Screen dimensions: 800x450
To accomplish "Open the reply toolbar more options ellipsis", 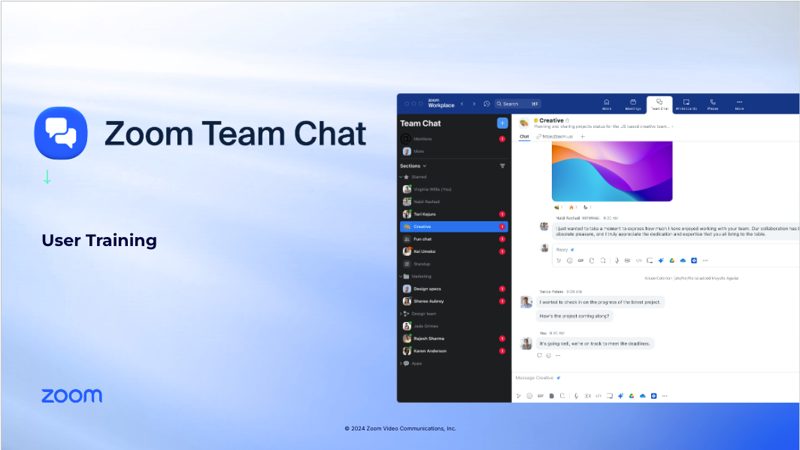I will pyautogui.click(x=705, y=261).
